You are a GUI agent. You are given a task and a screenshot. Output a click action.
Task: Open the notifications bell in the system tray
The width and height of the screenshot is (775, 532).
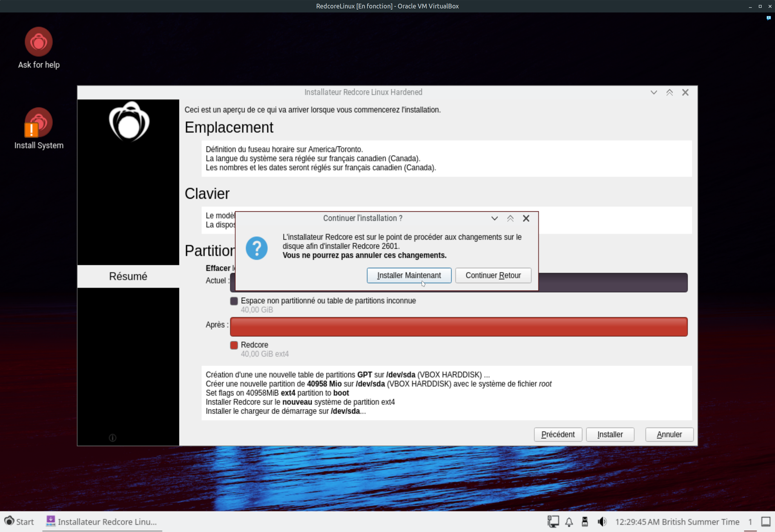(x=569, y=522)
